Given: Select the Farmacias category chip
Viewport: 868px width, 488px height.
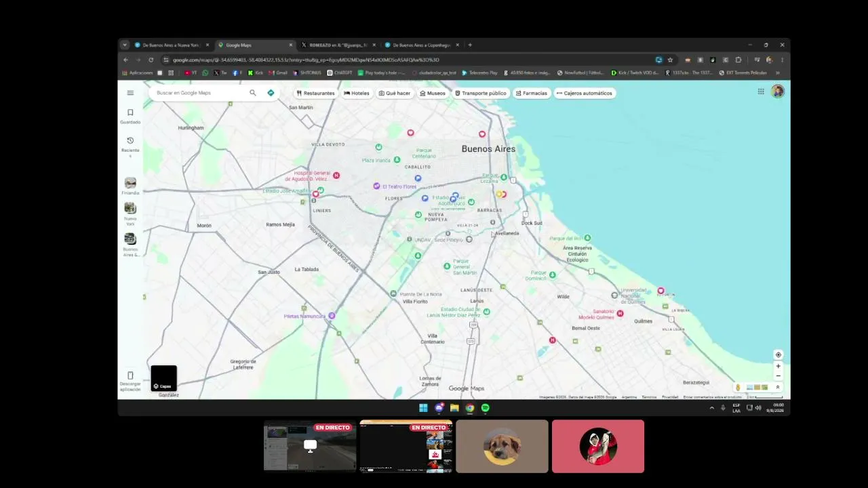Looking at the screenshot, I should coord(531,93).
